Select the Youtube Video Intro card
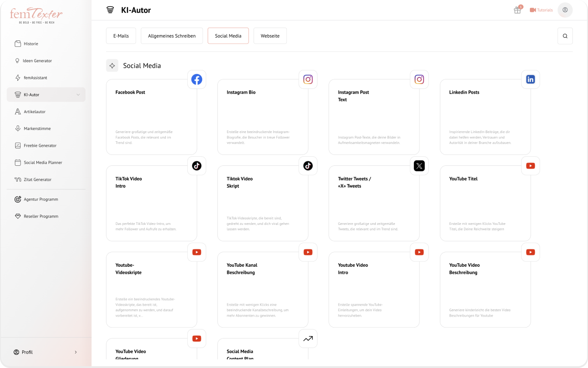The width and height of the screenshot is (588, 368). coord(374,290)
